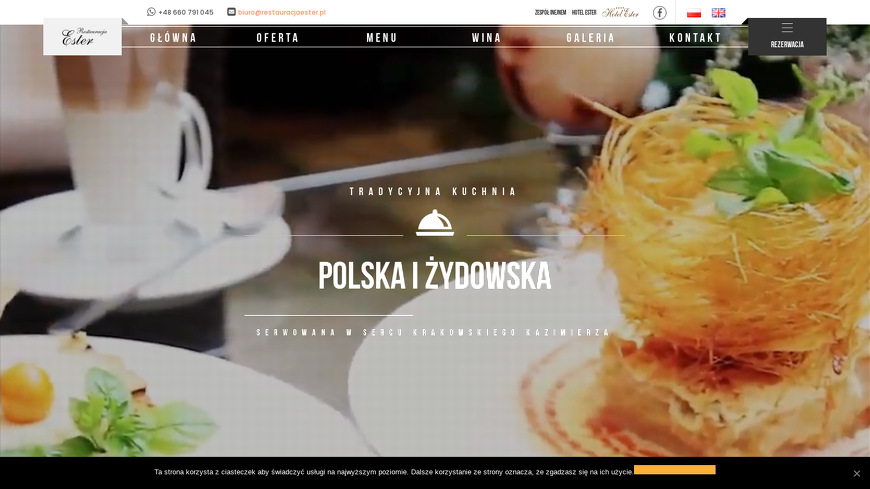The height and width of the screenshot is (489, 870).
Task: Open the Wina navigation item
Action: tap(486, 38)
